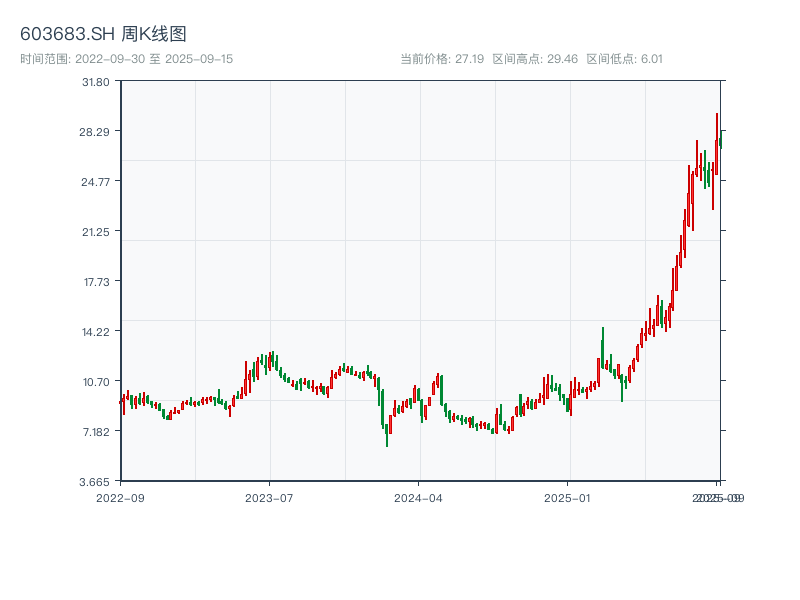Click y-axis label 7.182
This screenshot has height=600, width=800.
click(x=96, y=432)
